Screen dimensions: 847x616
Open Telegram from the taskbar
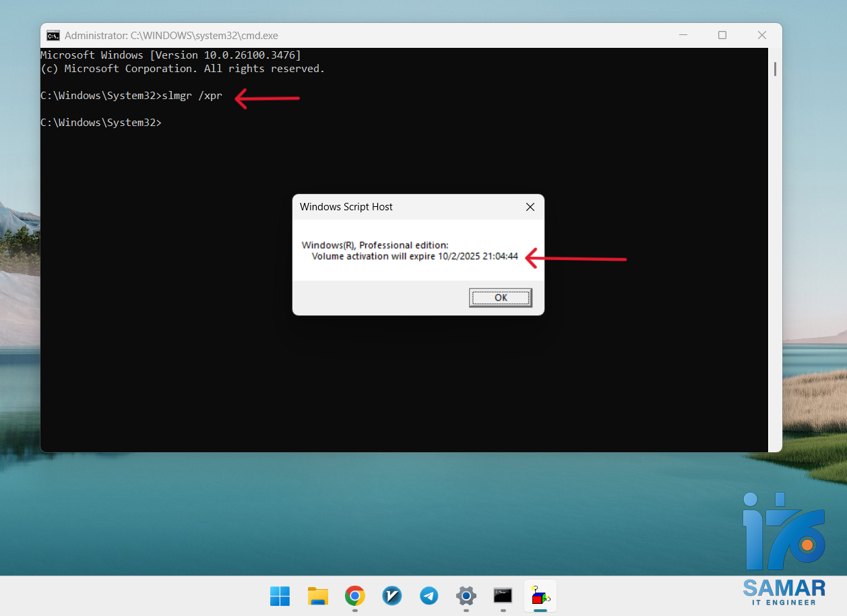(x=429, y=596)
